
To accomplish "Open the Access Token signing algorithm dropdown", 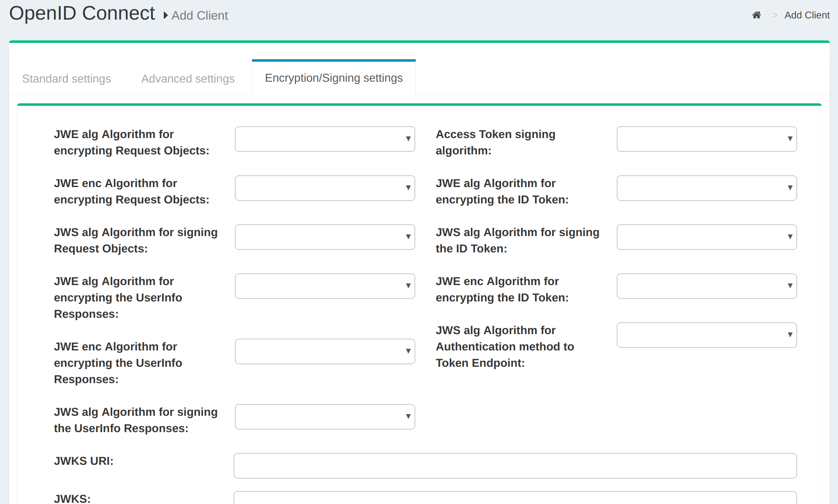I will point(706,139).
